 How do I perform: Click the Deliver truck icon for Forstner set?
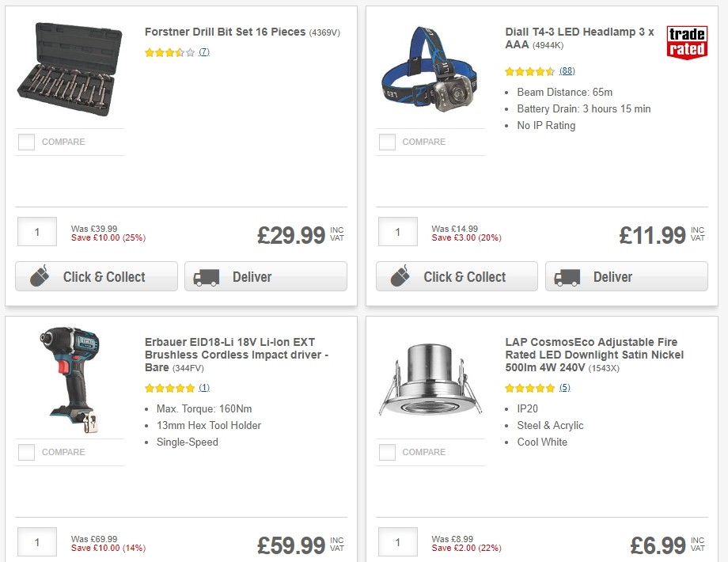click(x=206, y=277)
